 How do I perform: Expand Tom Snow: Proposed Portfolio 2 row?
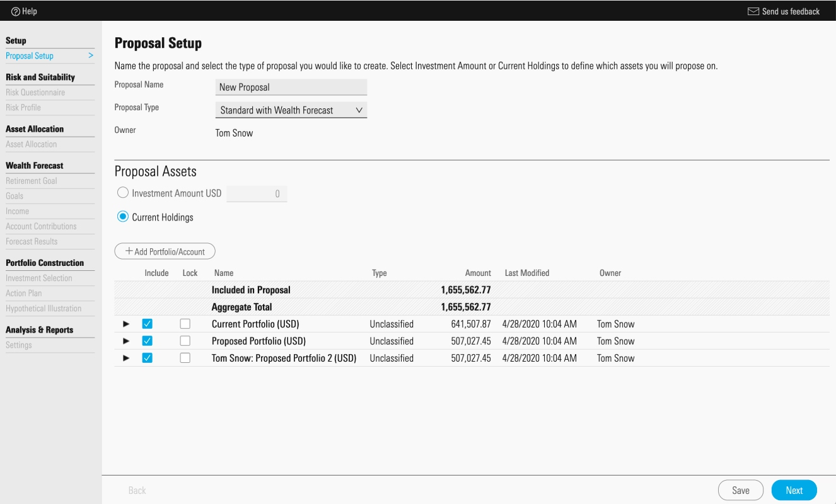coord(126,358)
